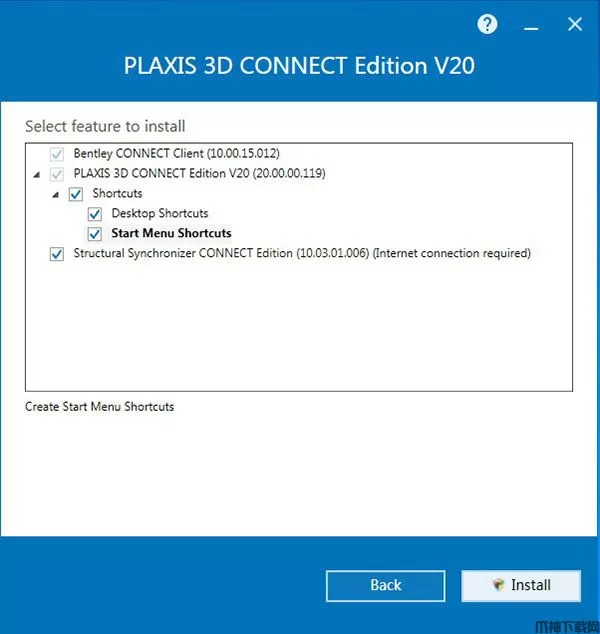Minimize the installer window
The image size is (600, 634).
point(531,28)
